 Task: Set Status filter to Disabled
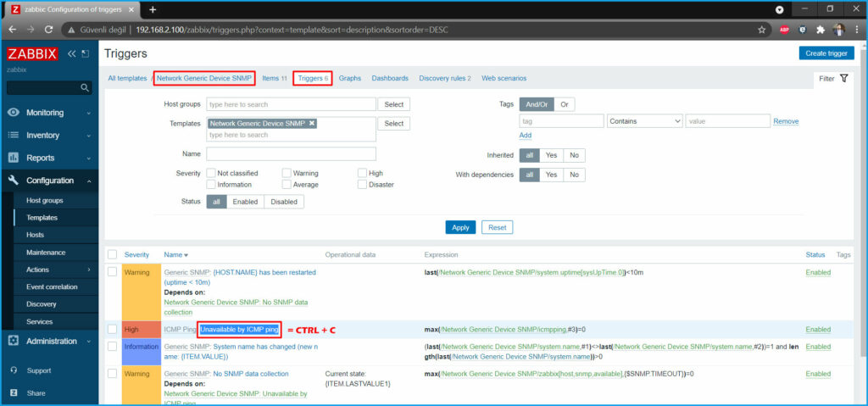coord(284,202)
